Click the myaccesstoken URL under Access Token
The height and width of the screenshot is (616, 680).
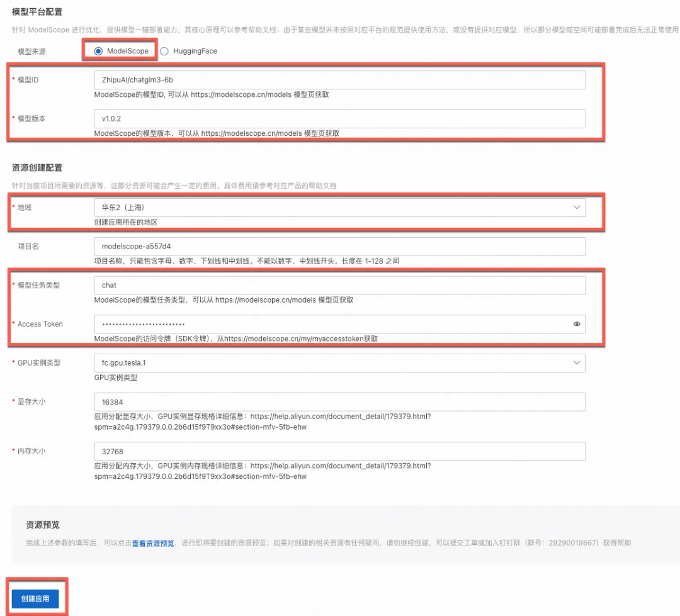point(294,339)
